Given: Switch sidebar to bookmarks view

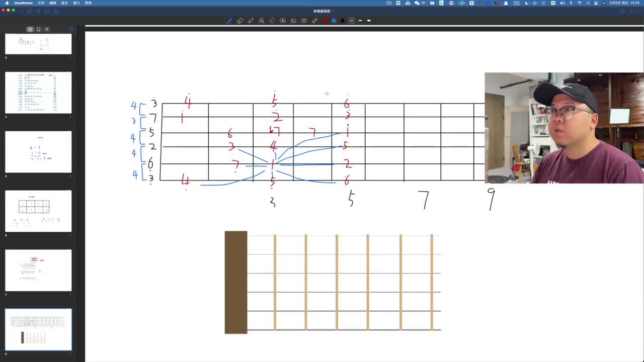Looking at the screenshot, I should [x=38, y=29].
